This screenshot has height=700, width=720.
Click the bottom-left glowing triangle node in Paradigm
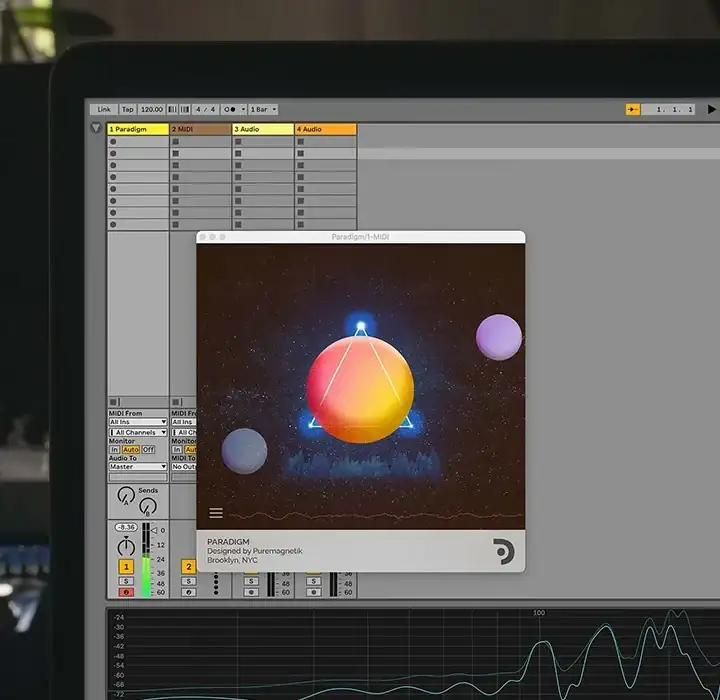pyautogui.click(x=311, y=424)
